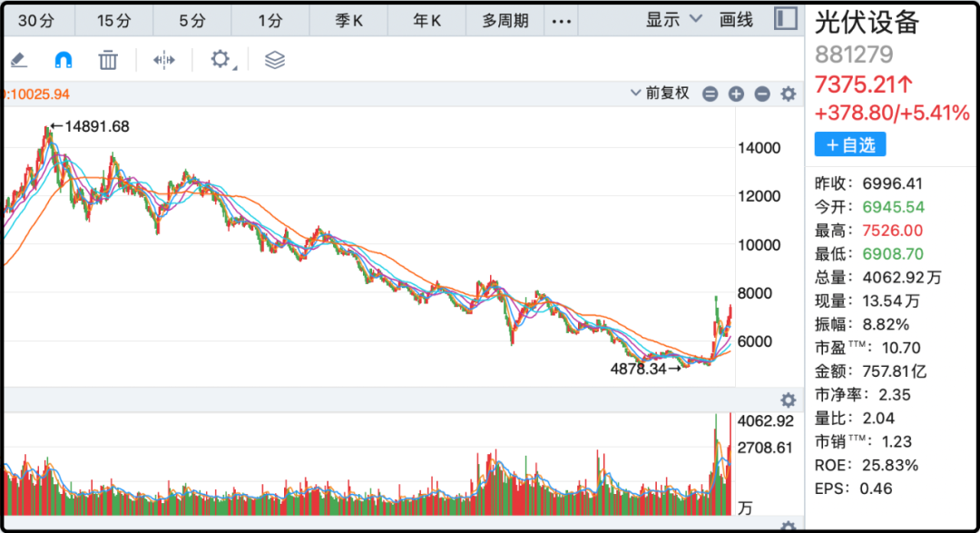Click the plus zoom icon beside 前复权
The image size is (980, 533).
(x=736, y=94)
